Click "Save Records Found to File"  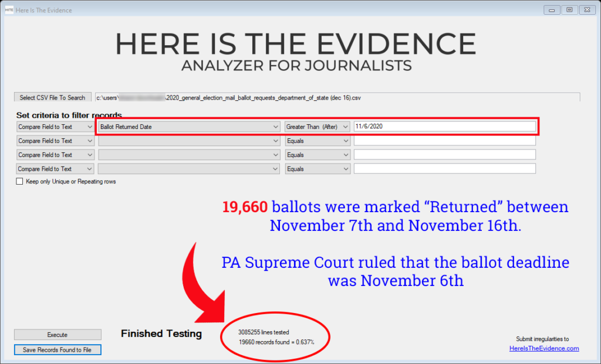click(57, 349)
